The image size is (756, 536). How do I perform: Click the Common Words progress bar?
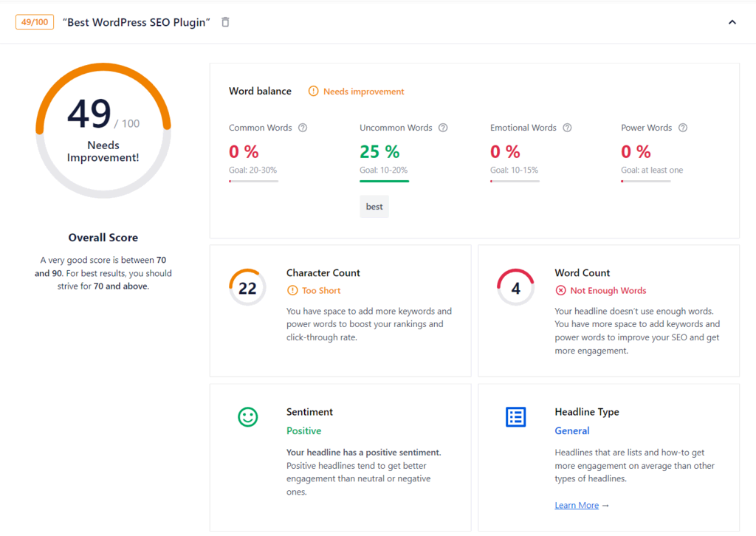click(x=253, y=181)
